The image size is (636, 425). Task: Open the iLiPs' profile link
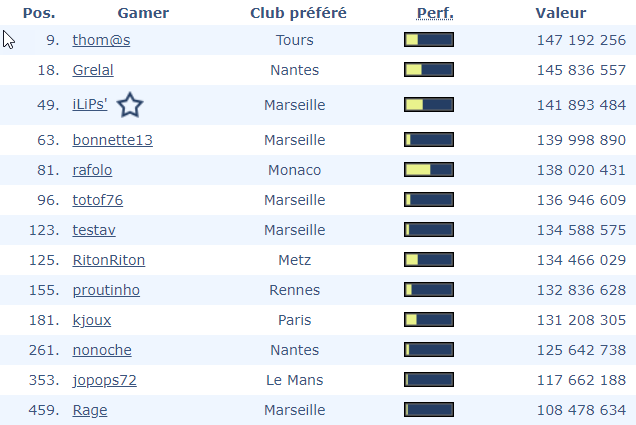coord(90,105)
